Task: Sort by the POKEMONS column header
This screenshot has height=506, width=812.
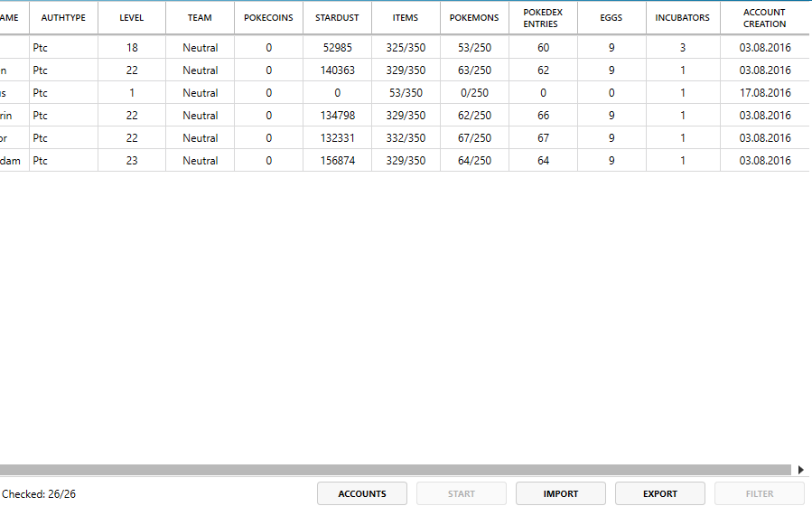Action: coord(474,17)
